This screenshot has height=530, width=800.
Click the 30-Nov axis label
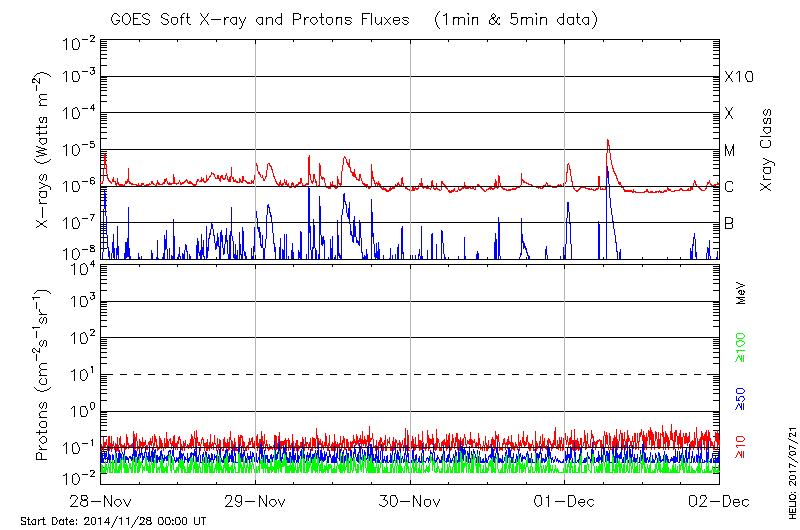click(410, 500)
